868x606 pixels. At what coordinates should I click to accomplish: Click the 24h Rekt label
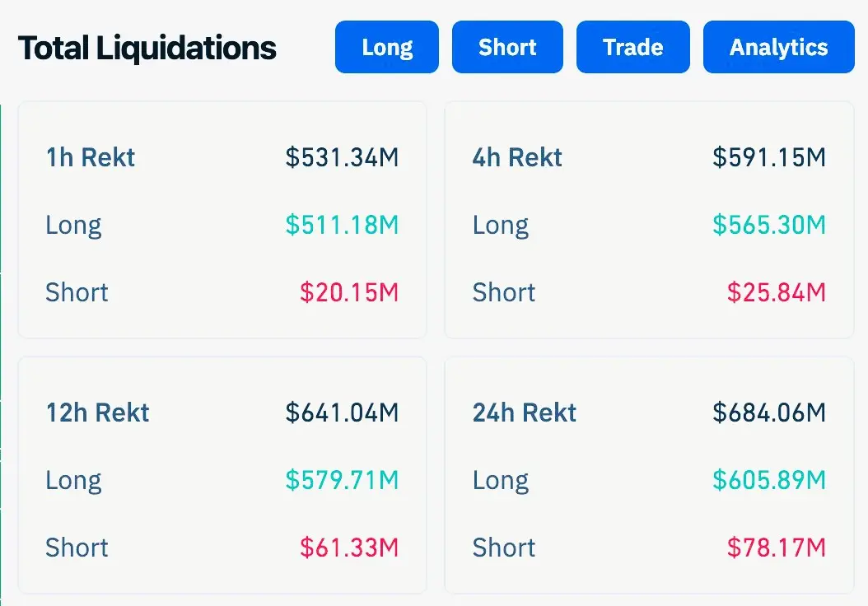pyautogui.click(x=525, y=413)
